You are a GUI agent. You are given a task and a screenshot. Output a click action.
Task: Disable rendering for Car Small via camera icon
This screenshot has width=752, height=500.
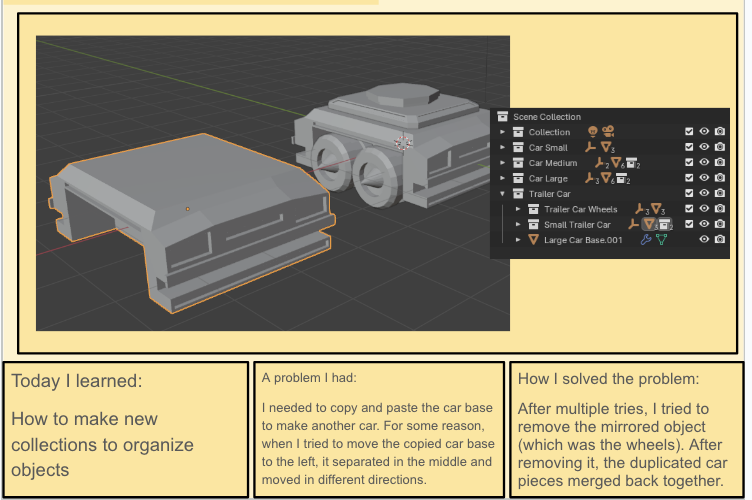click(x=719, y=147)
